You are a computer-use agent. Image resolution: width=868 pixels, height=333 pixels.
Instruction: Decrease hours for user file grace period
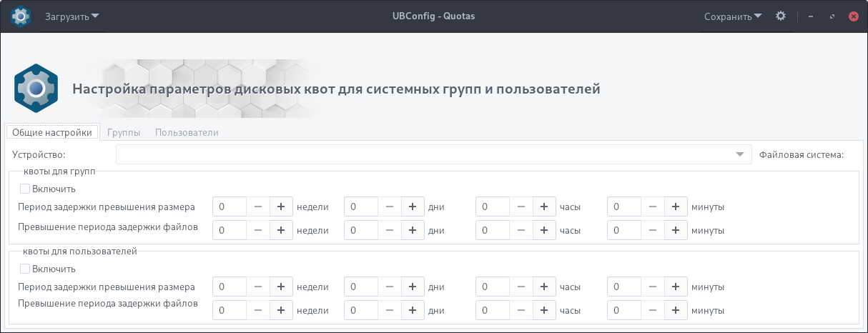point(521,310)
